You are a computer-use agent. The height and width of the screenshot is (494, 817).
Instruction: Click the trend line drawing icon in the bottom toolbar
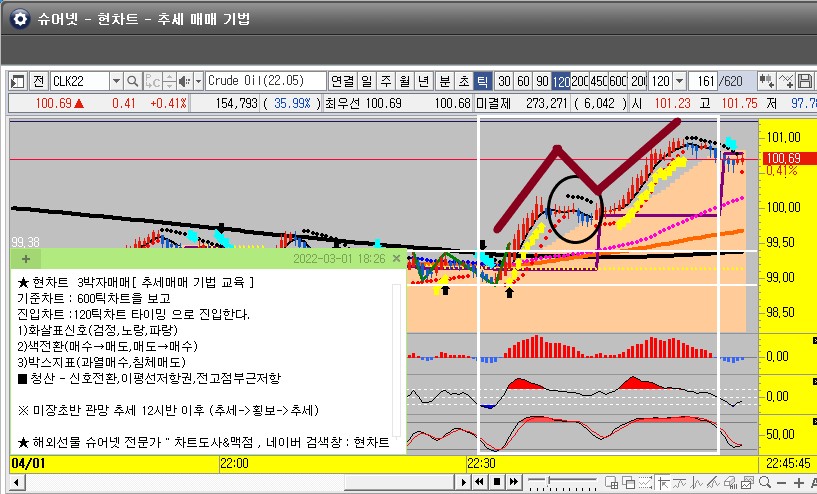[x=680, y=482]
